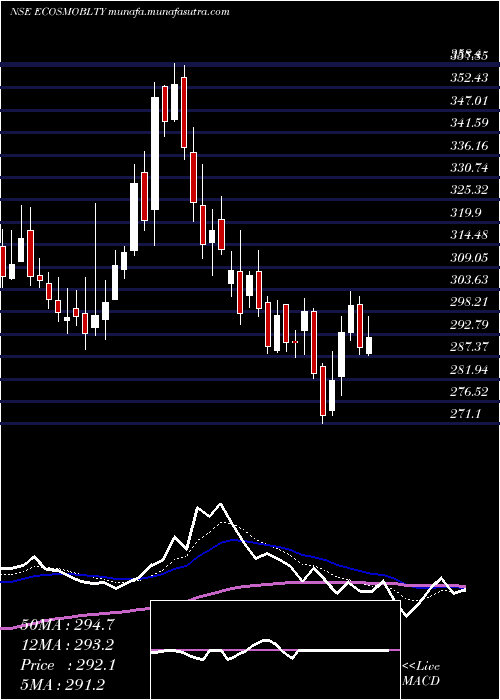Click the 347.01 price level label
500x700 pixels.
[468, 100]
